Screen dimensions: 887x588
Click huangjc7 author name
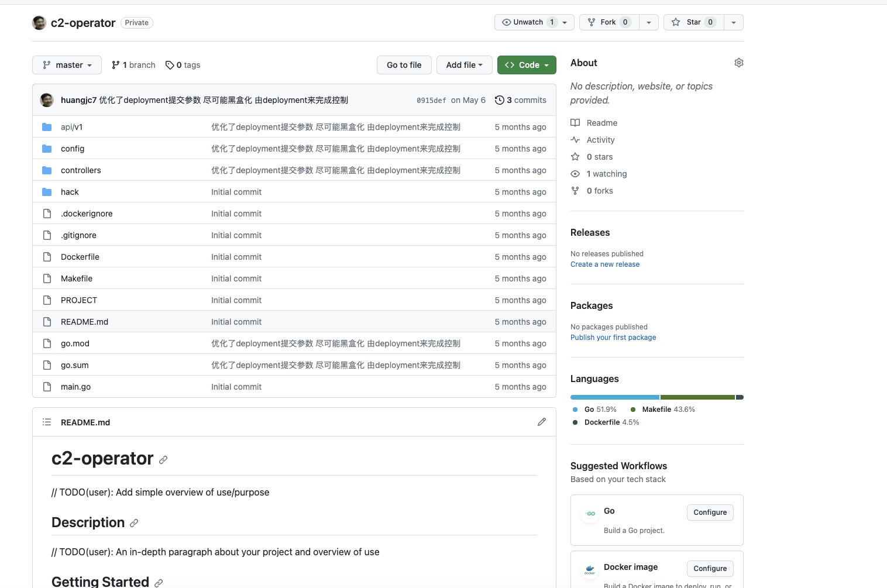[x=78, y=100]
